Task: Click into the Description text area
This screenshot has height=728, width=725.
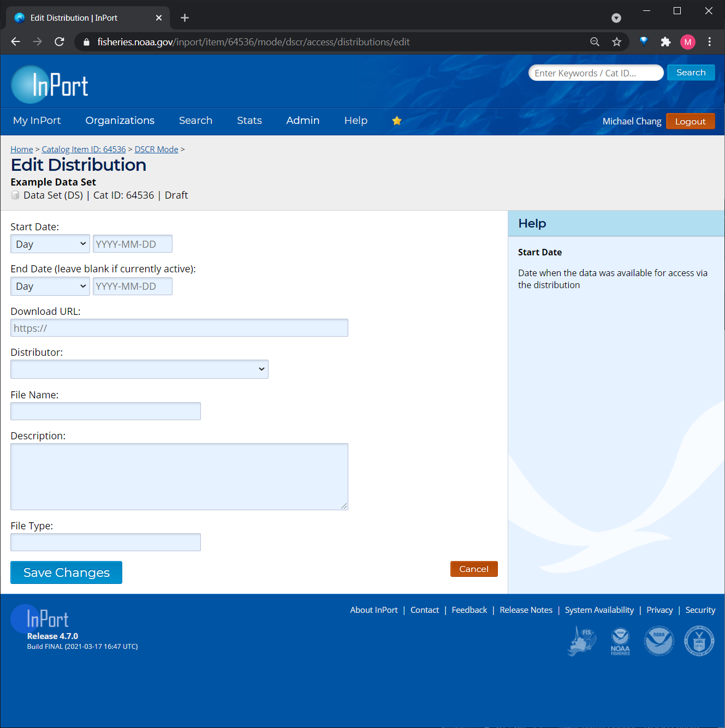Action: click(x=179, y=476)
